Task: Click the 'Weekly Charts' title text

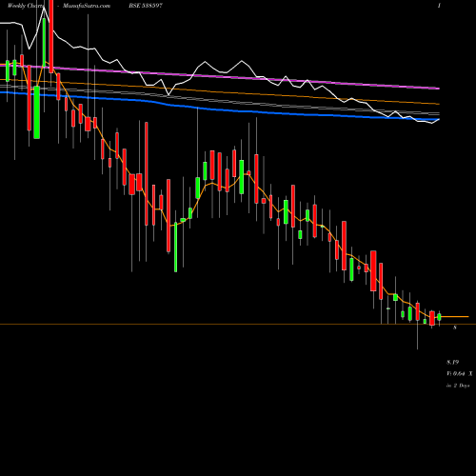Action: (x=26, y=6)
